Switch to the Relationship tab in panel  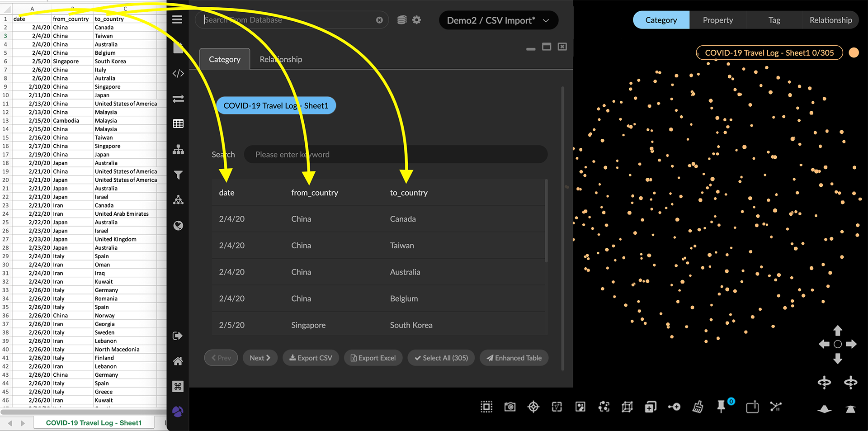[281, 59]
